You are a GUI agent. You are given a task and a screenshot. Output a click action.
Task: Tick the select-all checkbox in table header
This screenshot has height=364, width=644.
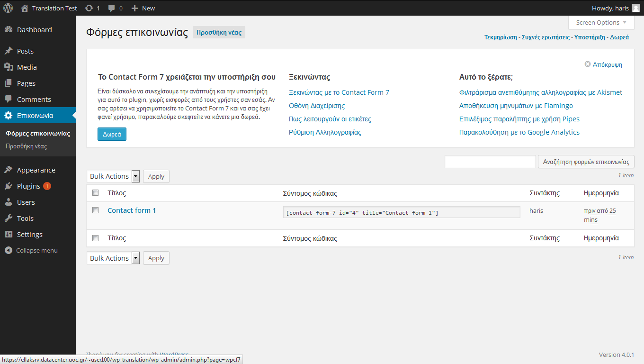click(x=95, y=192)
